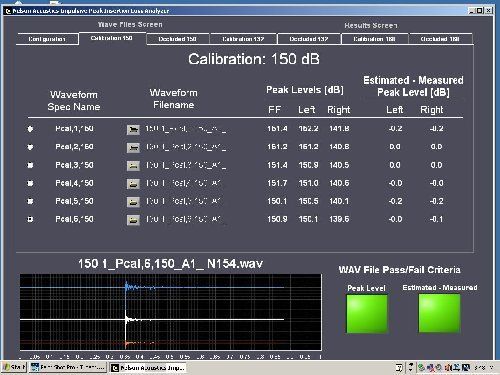Click FF peak level 151.7 in Pcal,4,150 row
This screenshot has width=500, height=375.
click(277, 183)
